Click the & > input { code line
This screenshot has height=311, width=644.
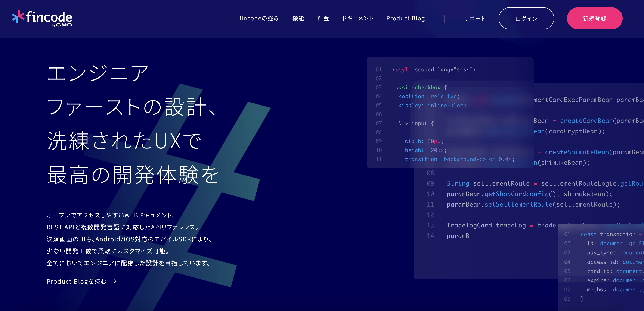click(416, 123)
